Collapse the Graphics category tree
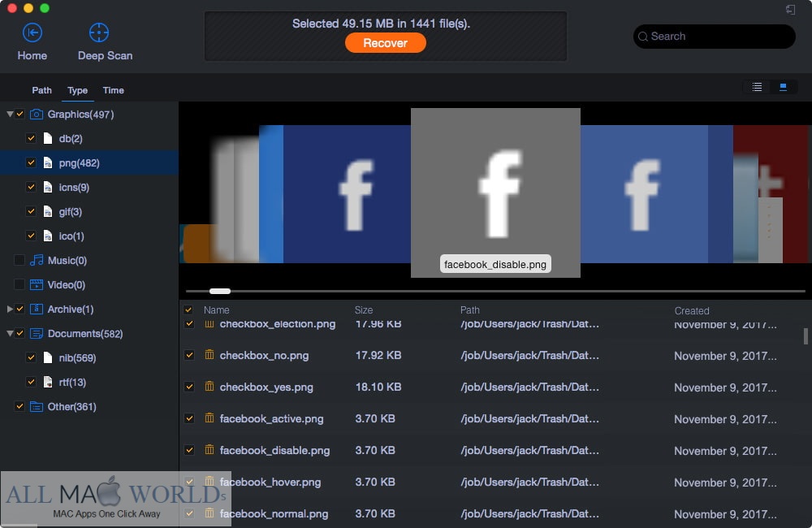 coord(10,114)
